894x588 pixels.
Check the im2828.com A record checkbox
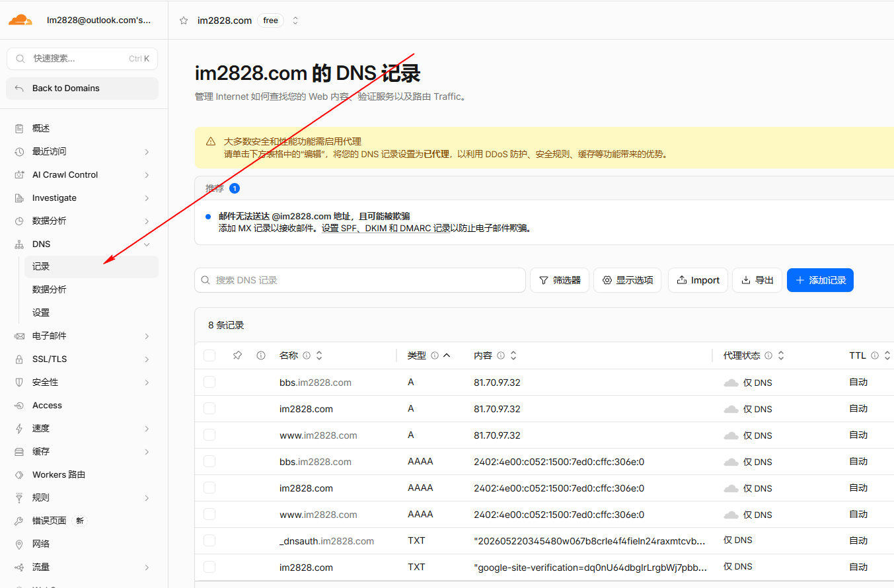(209, 408)
